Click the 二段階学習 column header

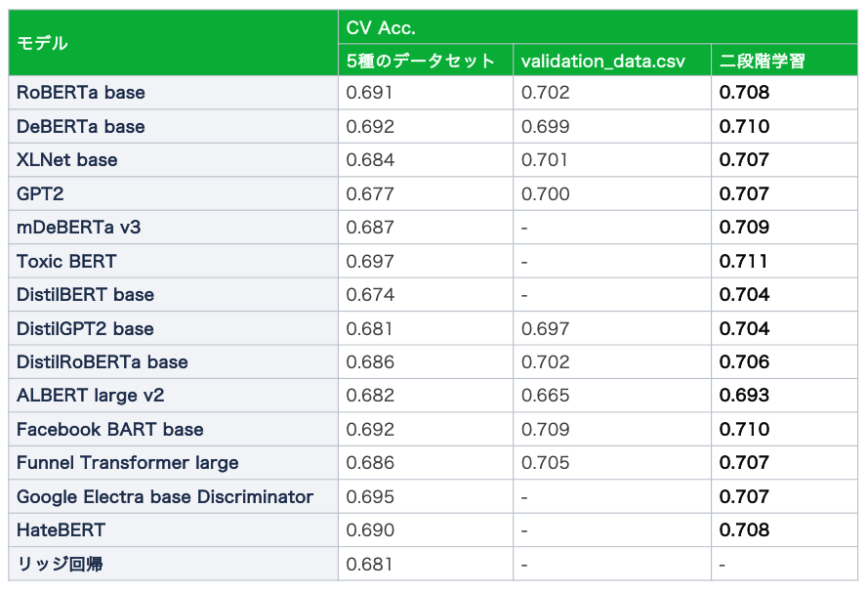pos(784,60)
